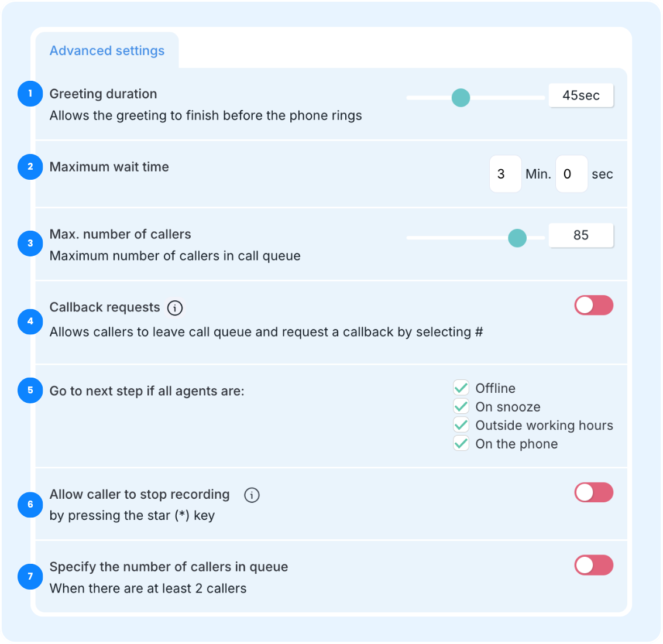Uncheck the On snooze option

pos(461,406)
